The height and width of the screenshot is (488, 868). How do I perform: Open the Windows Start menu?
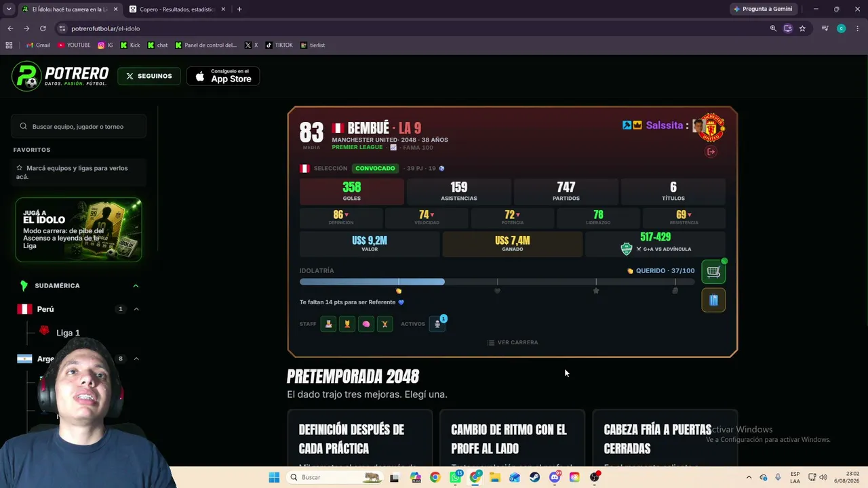(x=274, y=477)
